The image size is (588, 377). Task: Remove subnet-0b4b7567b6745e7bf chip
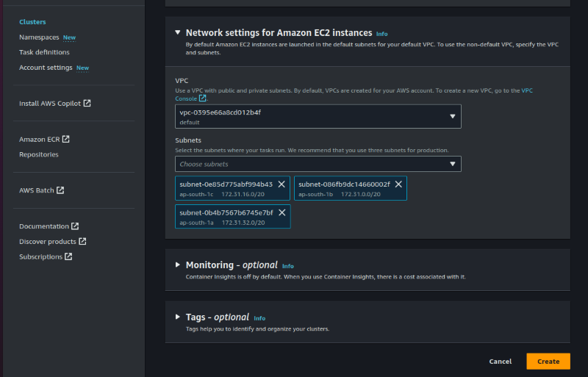point(281,213)
